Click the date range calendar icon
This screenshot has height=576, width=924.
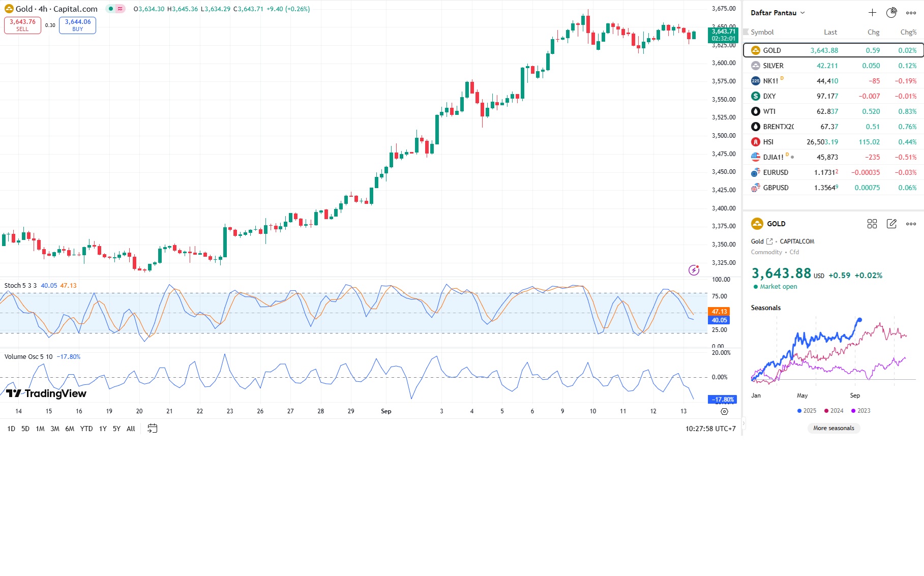(x=152, y=429)
